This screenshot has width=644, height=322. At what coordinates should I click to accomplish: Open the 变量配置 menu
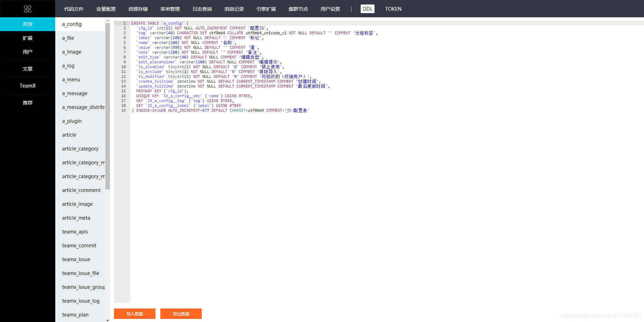tap(106, 9)
